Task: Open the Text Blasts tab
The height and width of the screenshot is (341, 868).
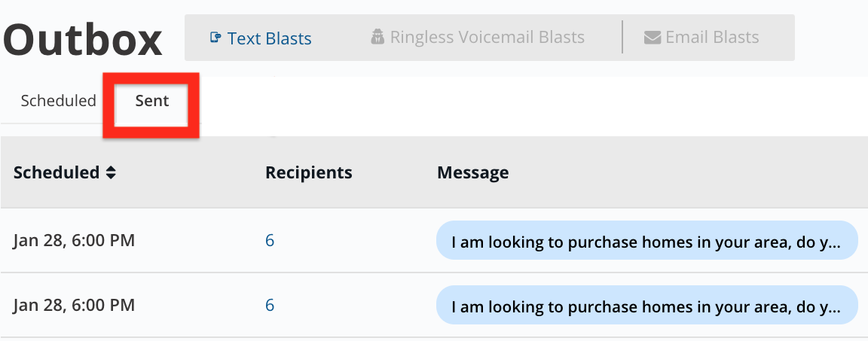Action: click(x=261, y=38)
